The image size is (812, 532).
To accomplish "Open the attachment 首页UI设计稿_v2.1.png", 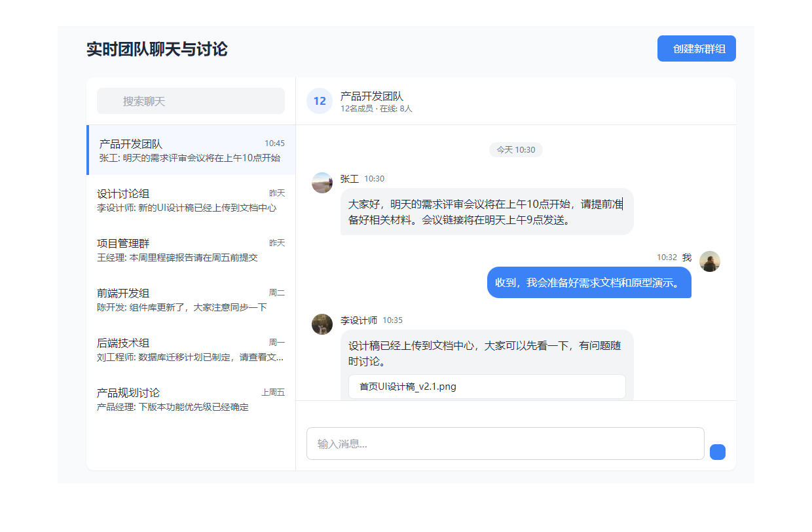I will click(487, 387).
